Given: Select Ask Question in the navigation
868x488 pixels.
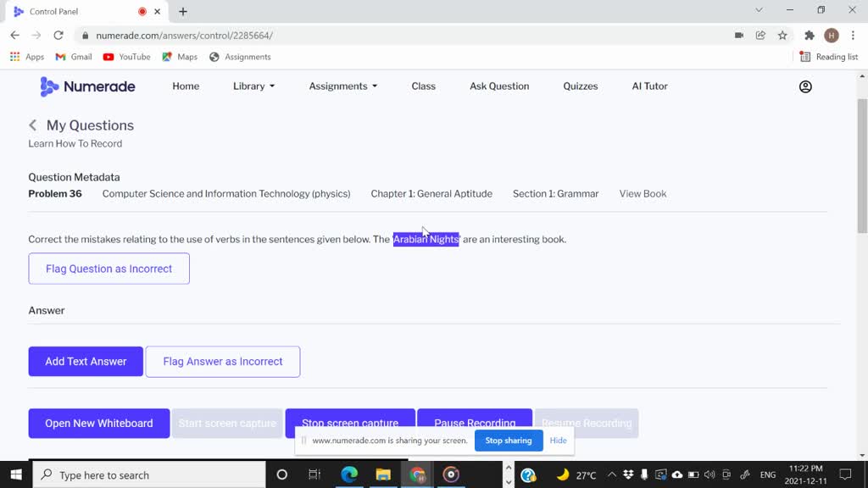Looking at the screenshot, I should [498, 86].
